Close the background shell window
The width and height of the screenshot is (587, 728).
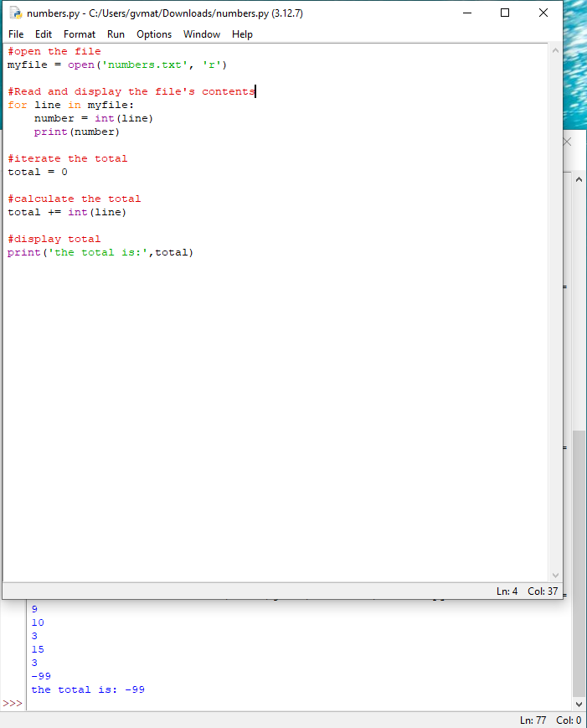click(x=568, y=142)
